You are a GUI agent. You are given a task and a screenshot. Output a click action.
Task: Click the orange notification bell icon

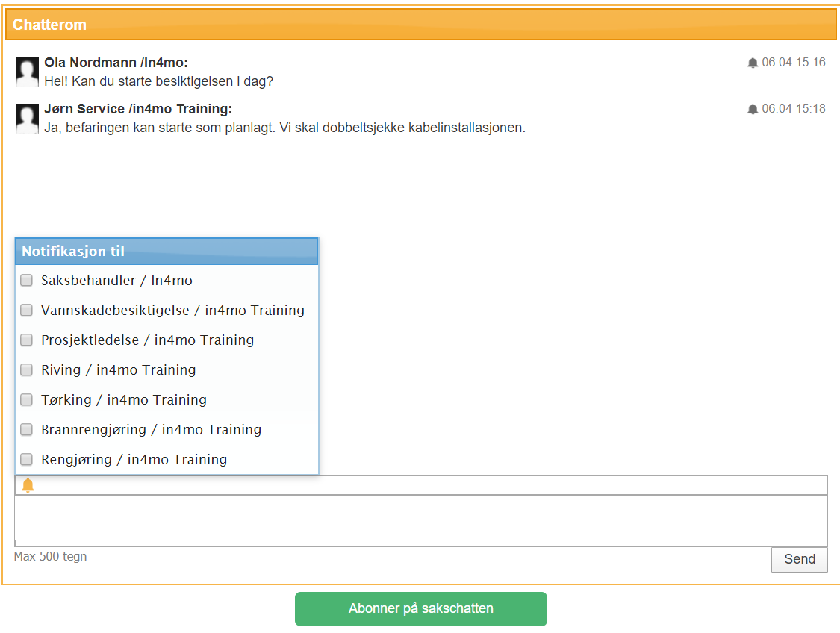click(28, 485)
